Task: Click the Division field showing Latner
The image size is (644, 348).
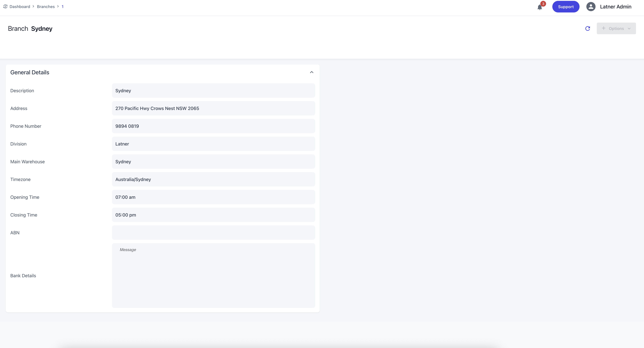Action: (213, 144)
